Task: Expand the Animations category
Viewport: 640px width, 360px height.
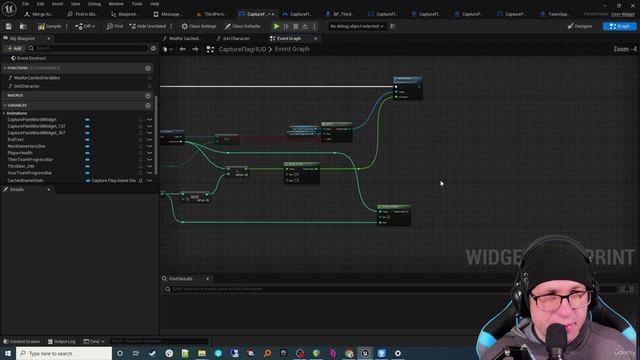Action: click(4, 113)
